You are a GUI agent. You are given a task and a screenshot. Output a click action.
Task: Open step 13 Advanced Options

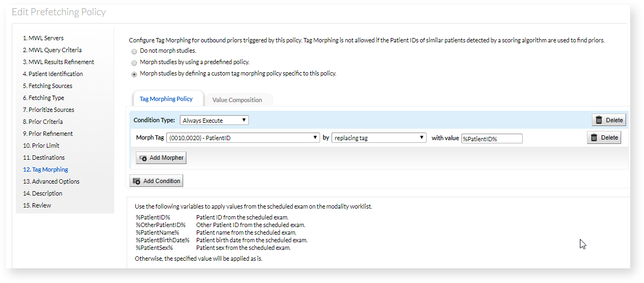(51, 181)
